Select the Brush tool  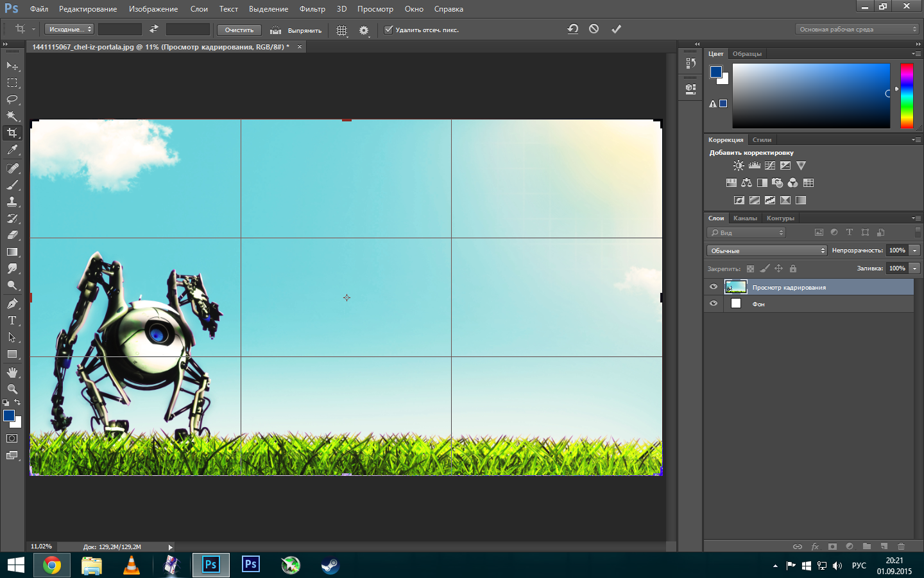12,184
